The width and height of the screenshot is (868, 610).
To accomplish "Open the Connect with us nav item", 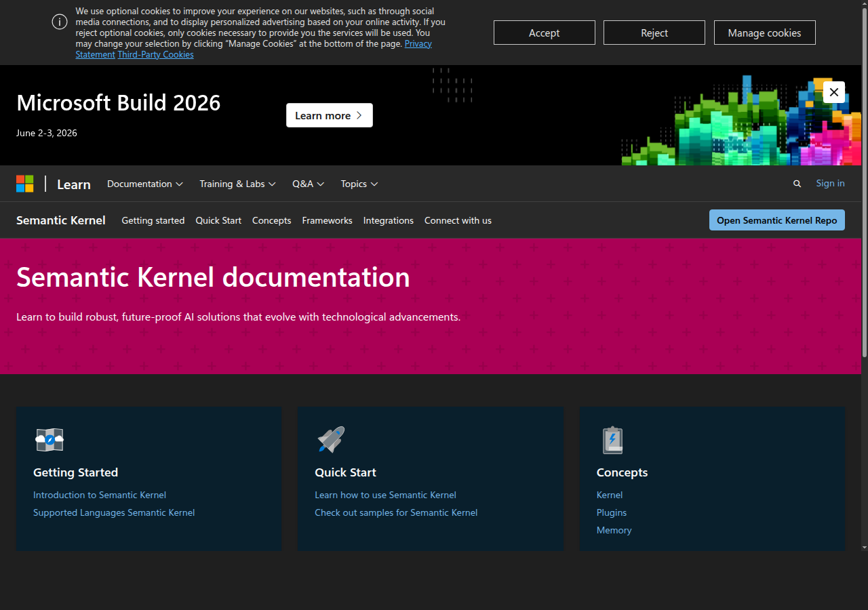I will (x=458, y=220).
